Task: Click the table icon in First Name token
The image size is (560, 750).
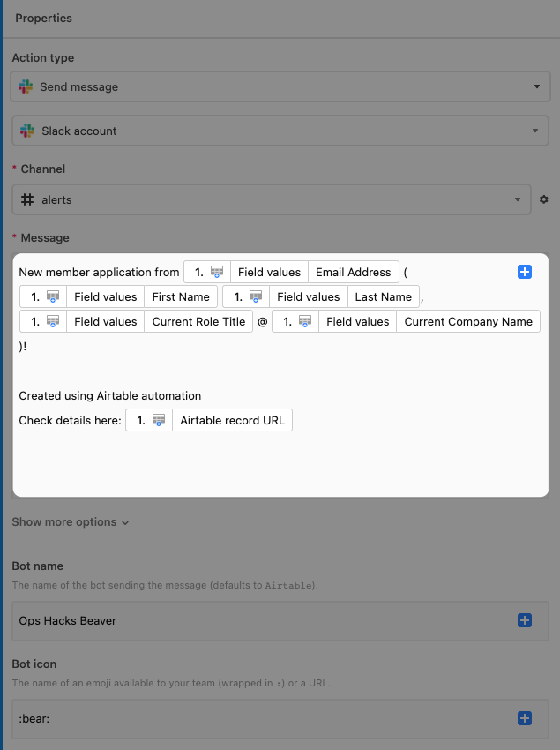Action: [x=53, y=297]
